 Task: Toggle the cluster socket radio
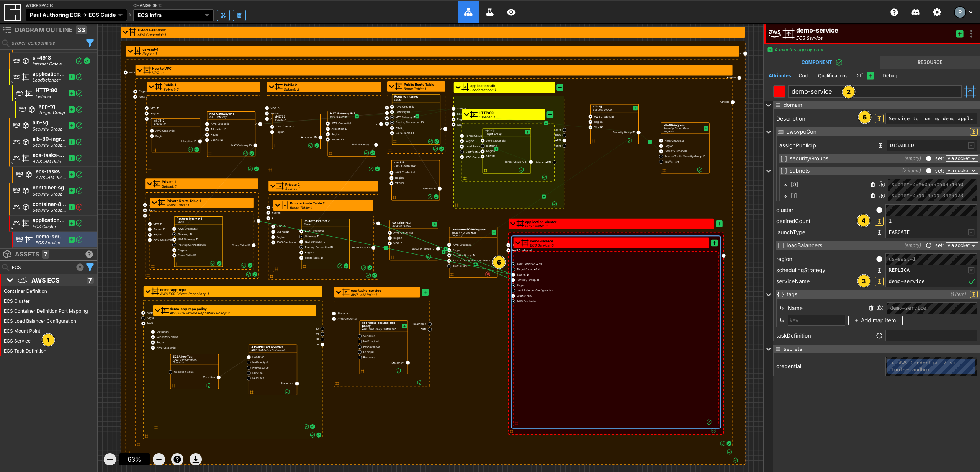point(879,210)
